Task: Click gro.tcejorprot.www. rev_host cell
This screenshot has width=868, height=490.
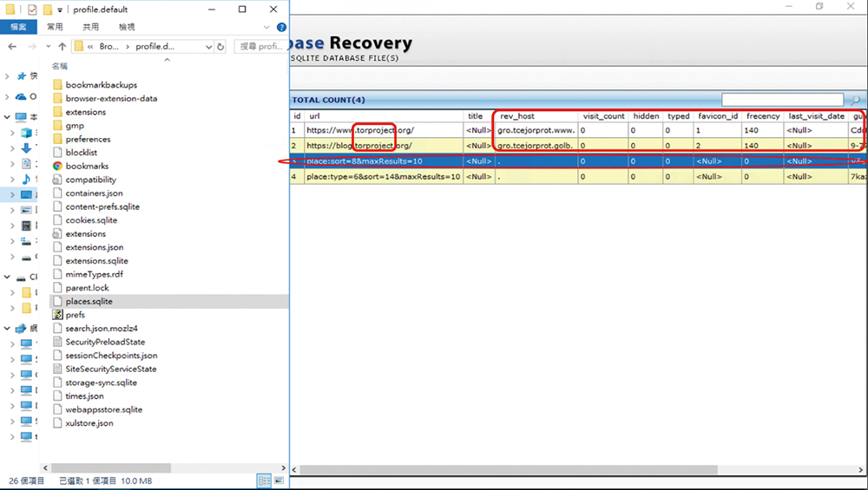Action: coord(536,130)
